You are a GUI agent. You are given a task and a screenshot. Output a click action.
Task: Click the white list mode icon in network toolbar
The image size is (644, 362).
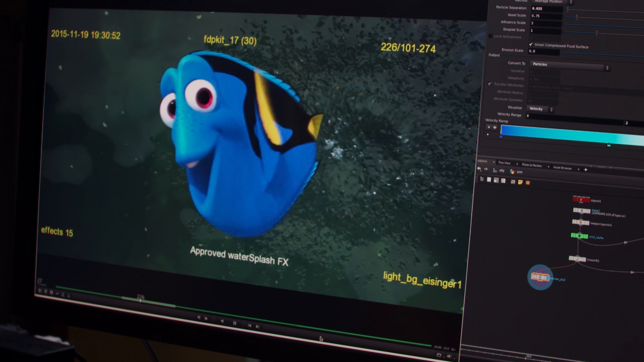point(489,180)
